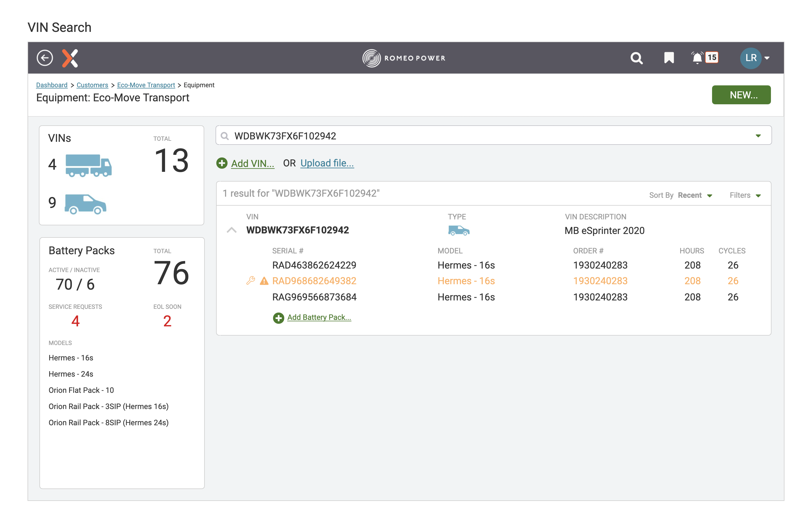
Task: Select model Hermes - 24s
Action: click(x=71, y=374)
